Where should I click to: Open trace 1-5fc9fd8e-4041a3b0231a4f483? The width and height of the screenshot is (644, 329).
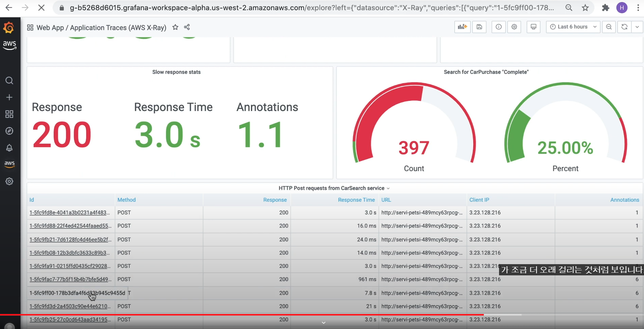tap(70, 213)
